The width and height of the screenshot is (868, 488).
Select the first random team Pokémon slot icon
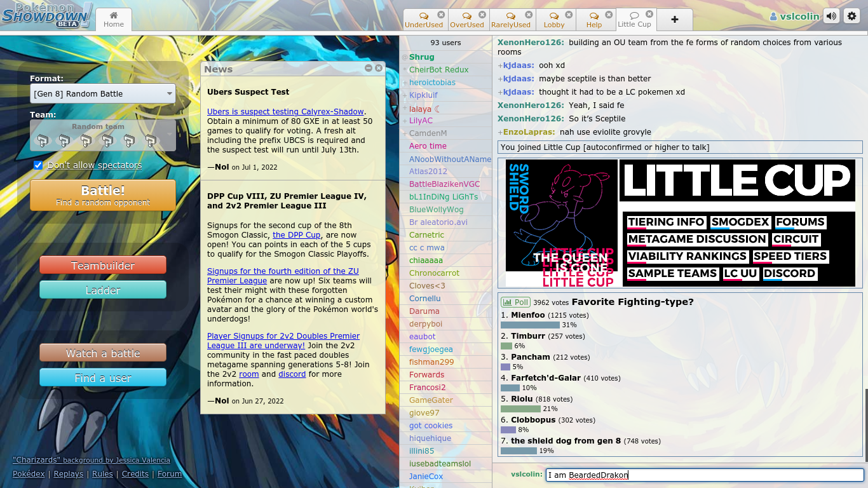pyautogui.click(x=42, y=140)
